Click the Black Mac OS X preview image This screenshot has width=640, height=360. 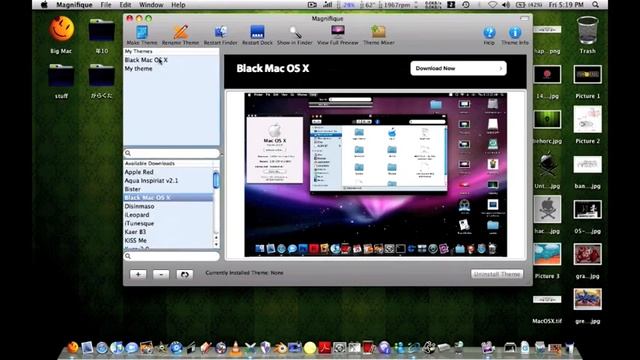(376, 175)
